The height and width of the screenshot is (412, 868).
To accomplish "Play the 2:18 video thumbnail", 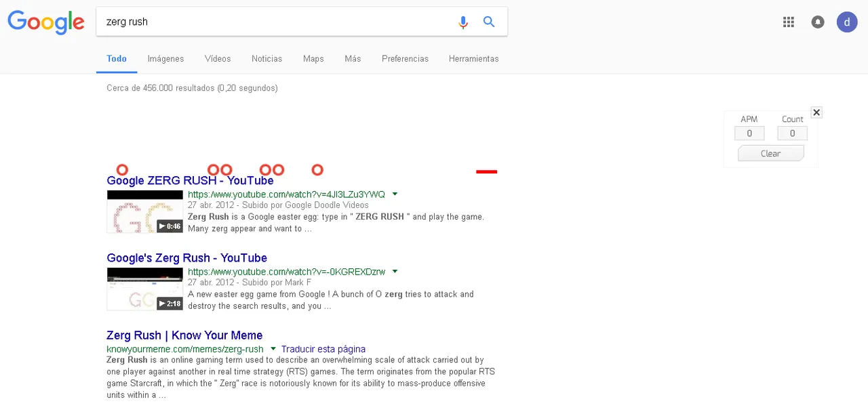I will click(x=145, y=289).
